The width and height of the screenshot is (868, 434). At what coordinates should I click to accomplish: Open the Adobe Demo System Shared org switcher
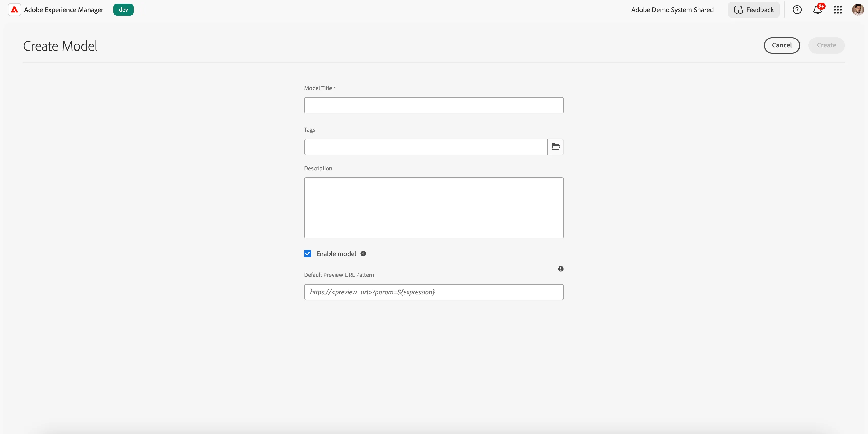tap(672, 10)
